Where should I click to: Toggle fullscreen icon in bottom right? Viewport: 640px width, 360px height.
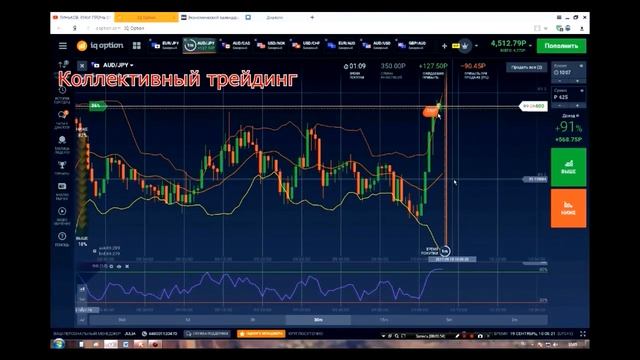(583, 333)
